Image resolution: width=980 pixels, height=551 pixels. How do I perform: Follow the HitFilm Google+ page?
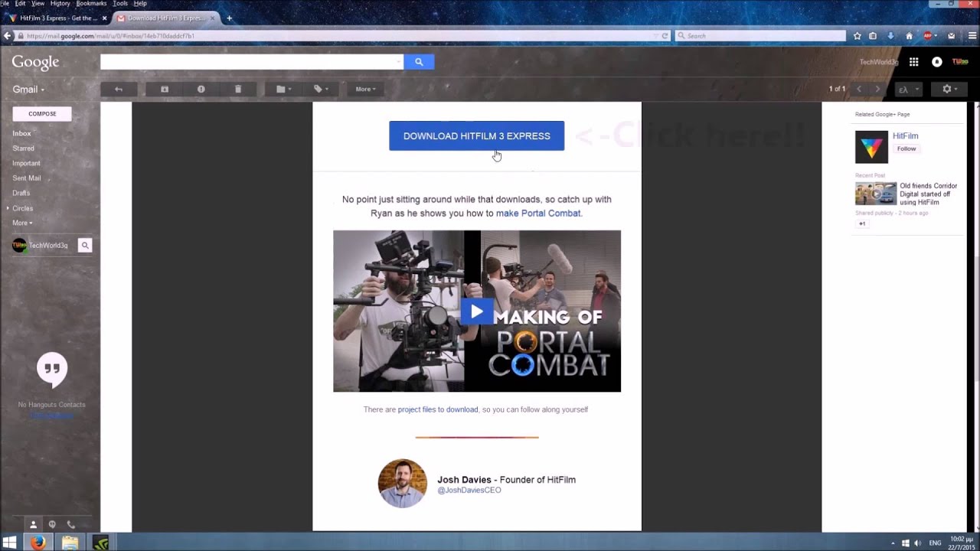coord(906,148)
